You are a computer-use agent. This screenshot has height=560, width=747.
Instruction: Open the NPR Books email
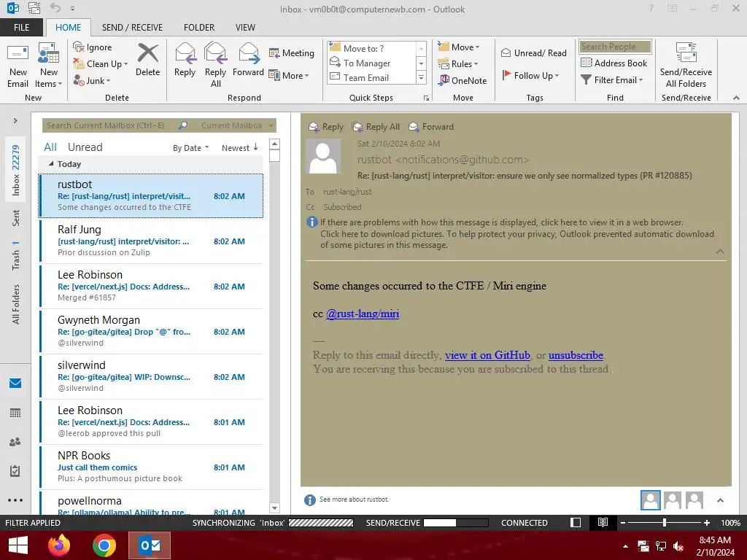click(x=151, y=467)
